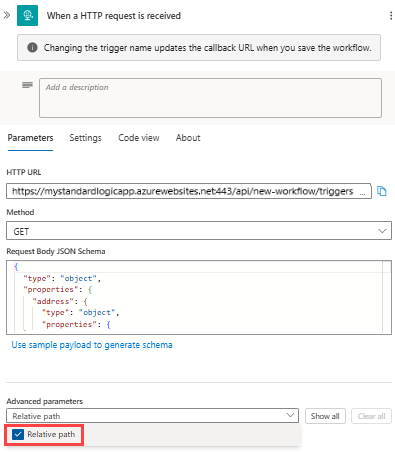Open the Code view tab
Screen dimensions: 395x452
pyautogui.click(x=139, y=138)
